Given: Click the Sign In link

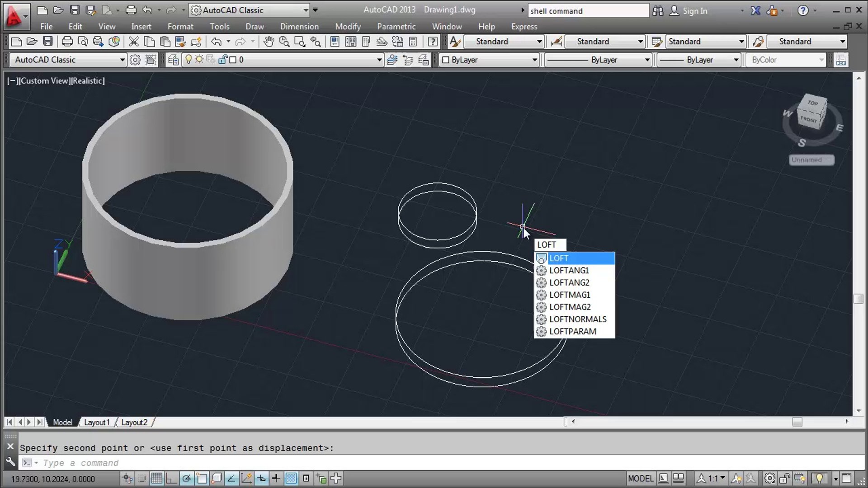Looking at the screenshot, I should pos(694,11).
